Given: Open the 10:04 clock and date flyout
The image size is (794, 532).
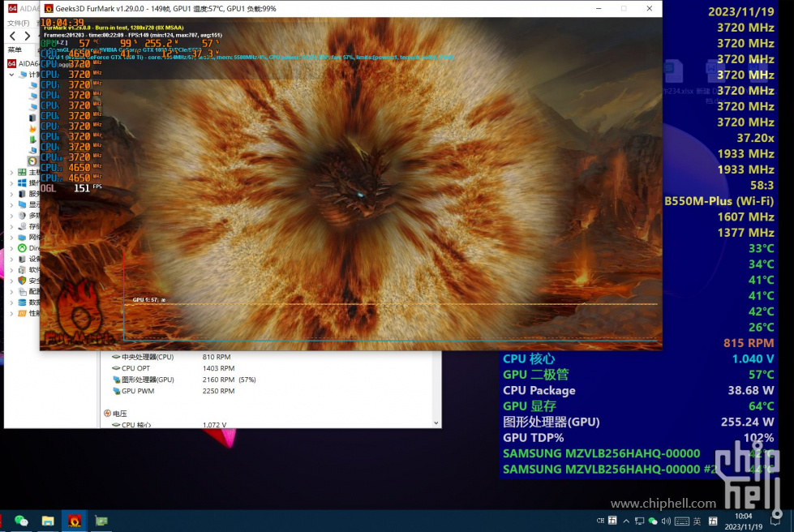Looking at the screenshot, I should click(744, 521).
